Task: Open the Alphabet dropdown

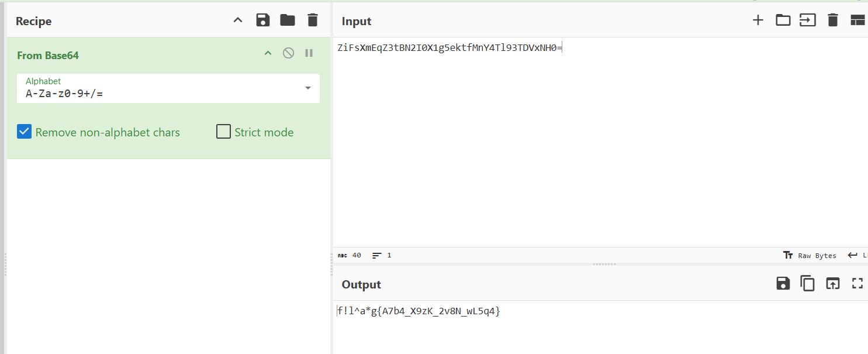Action: coord(308,88)
